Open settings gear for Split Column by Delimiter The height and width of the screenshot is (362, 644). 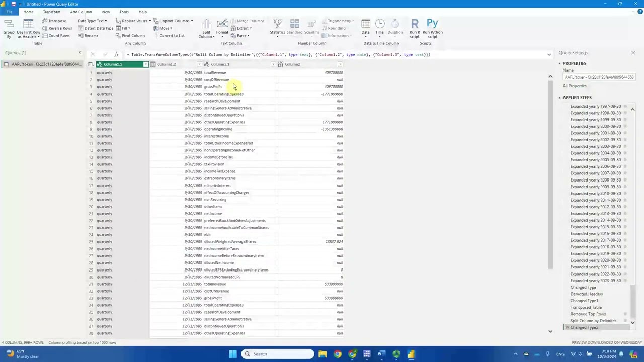625,321
